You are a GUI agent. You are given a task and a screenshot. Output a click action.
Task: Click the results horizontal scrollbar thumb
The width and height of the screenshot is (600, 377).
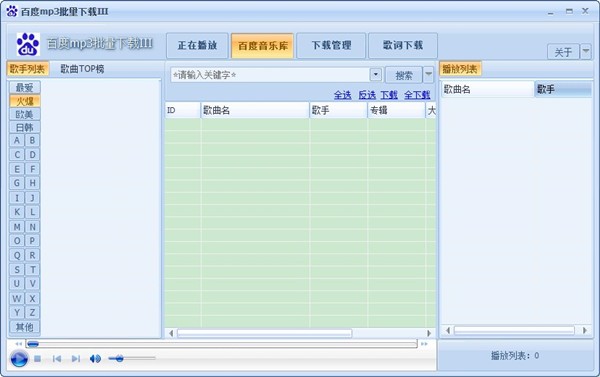[x=264, y=333]
